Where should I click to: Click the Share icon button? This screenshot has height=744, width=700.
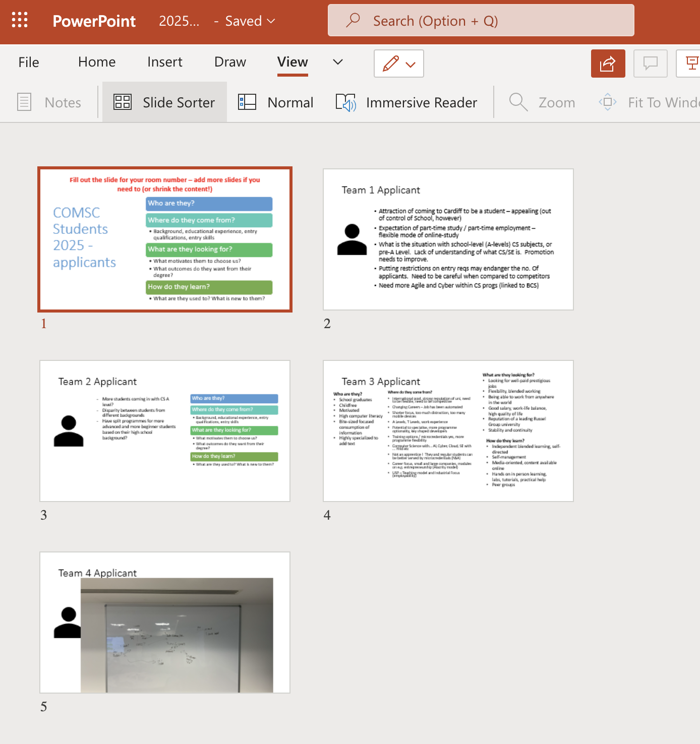point(608,64)
